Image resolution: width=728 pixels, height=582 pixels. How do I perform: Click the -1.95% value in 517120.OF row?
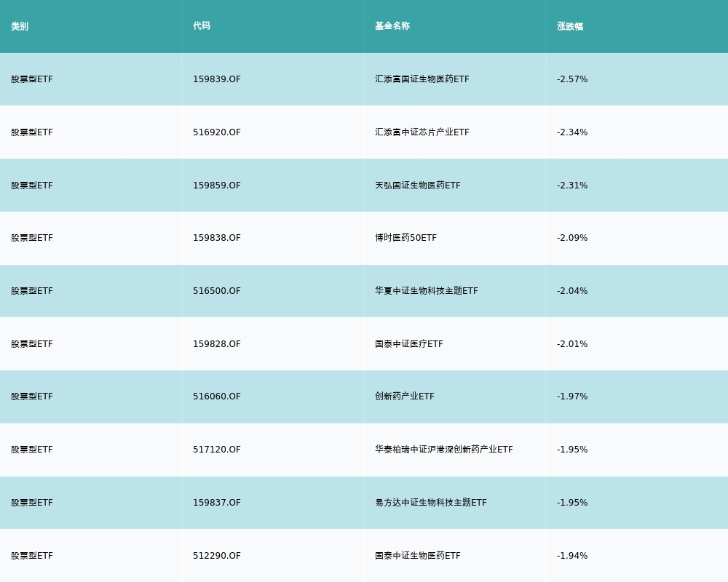click(x=572, y=450)
